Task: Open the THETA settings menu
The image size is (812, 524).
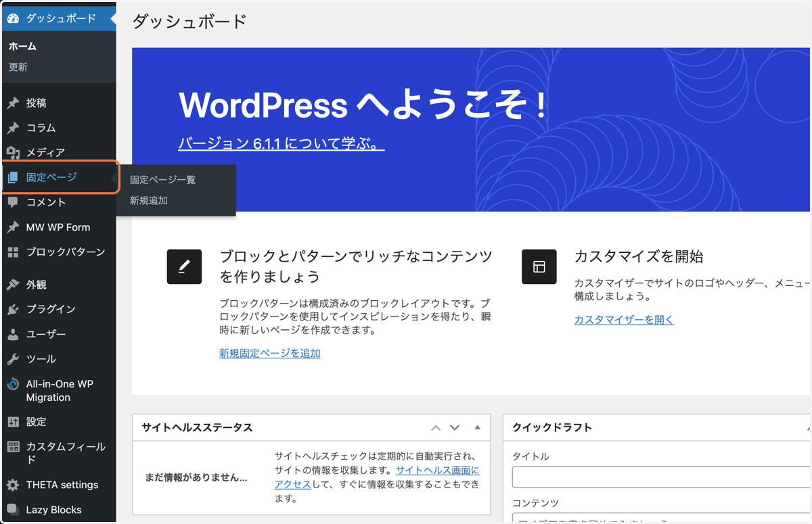Action: (x=59, y=485)
